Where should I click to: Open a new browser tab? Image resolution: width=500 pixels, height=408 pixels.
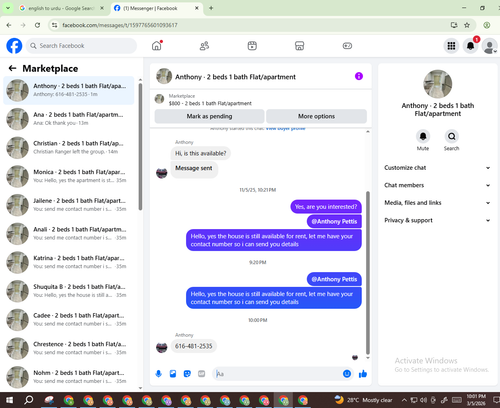(211, 8)
